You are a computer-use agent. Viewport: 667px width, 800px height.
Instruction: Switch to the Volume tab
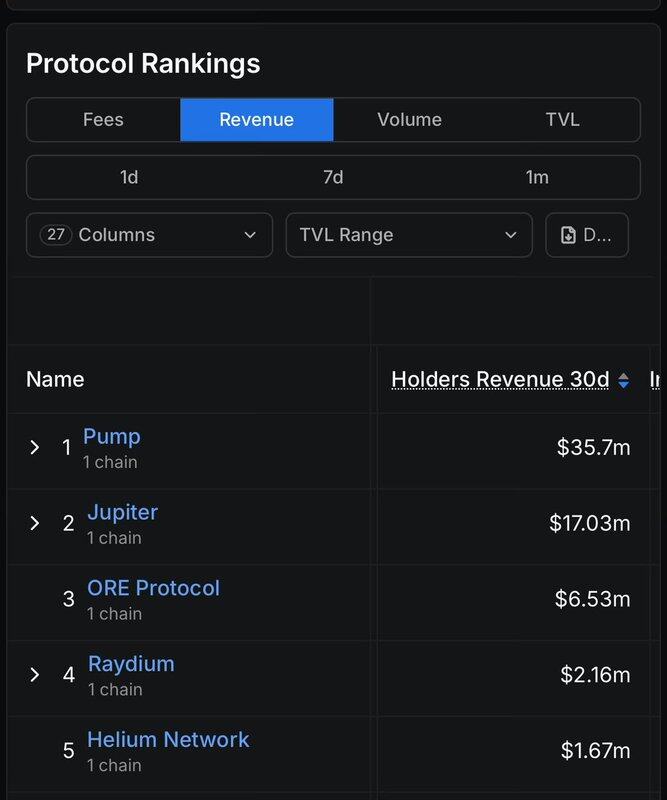409,120
